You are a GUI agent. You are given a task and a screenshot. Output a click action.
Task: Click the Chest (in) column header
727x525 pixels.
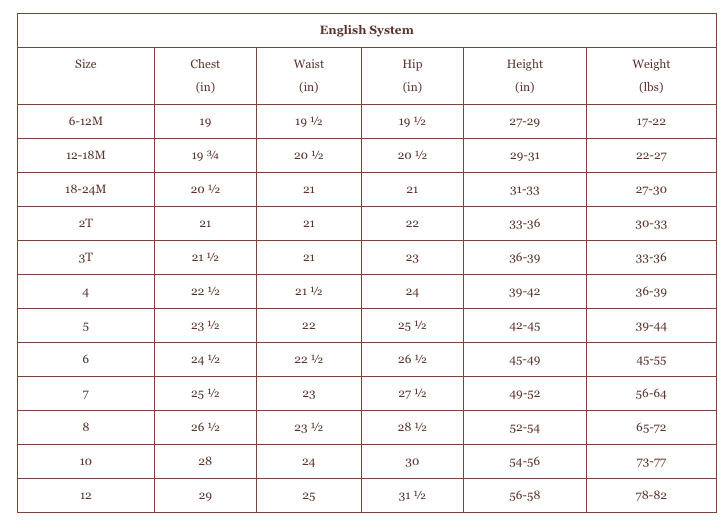(205, 75)
